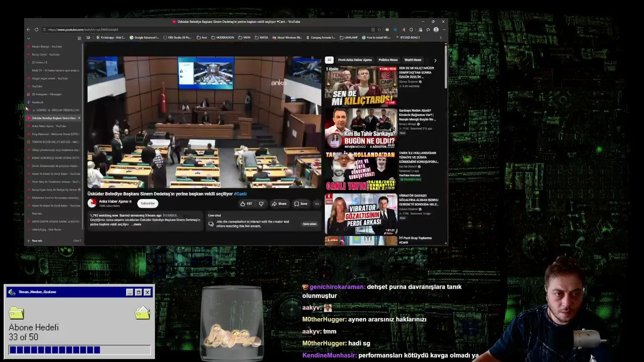The image size is (644, 362).
Task: Open the OBS Studio 28 bookmark
Action: 177,38
